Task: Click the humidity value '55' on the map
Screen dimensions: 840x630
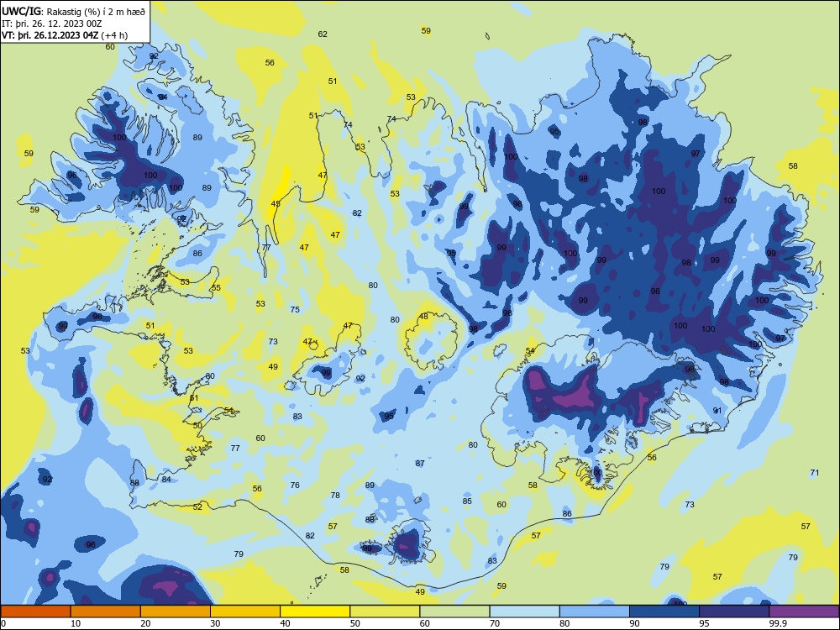Action: pyautogui.click(x=216, y=287)
